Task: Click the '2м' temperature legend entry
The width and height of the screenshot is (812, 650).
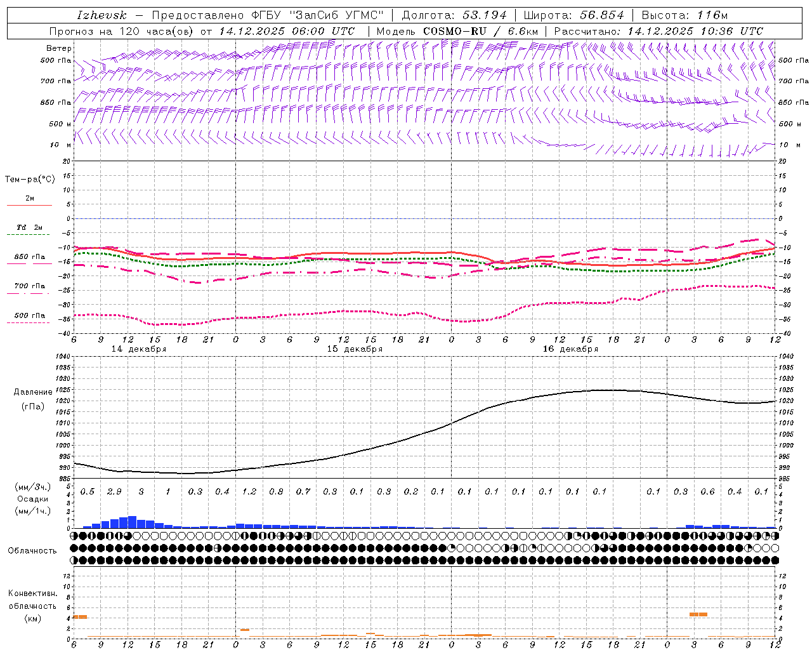Action: pos(30,198)
